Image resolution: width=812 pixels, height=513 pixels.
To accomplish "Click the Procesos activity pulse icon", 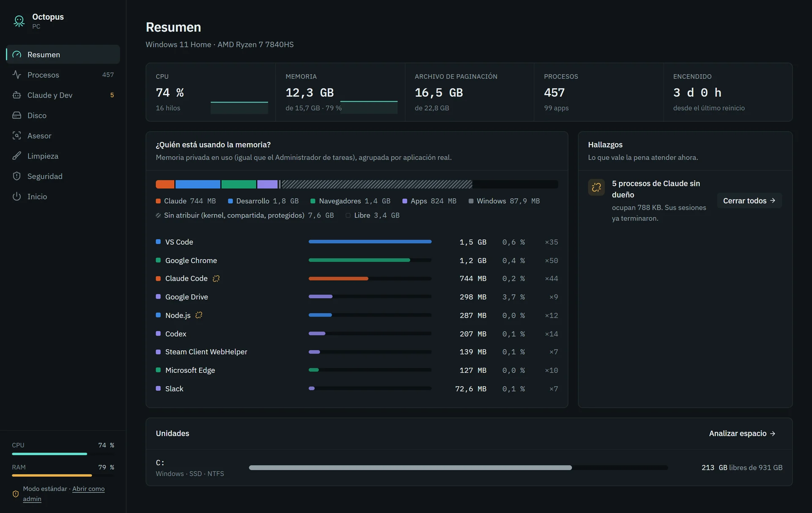I will (x=16, y=75).
